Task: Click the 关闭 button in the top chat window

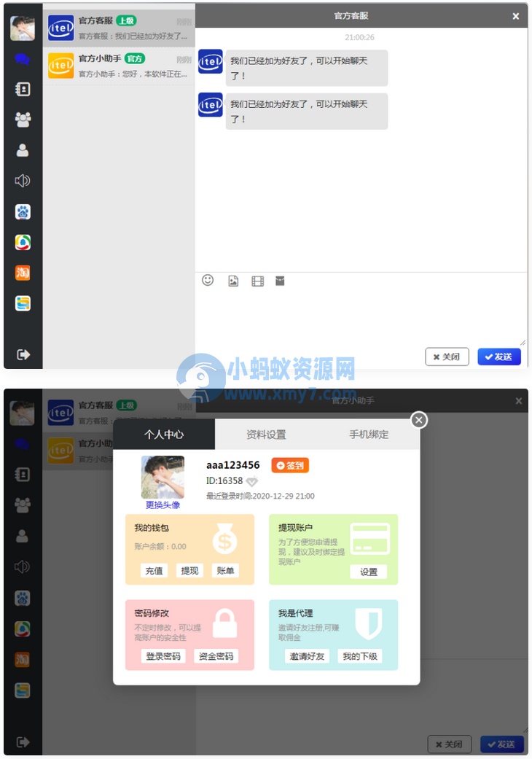Action: click(447, 357)
